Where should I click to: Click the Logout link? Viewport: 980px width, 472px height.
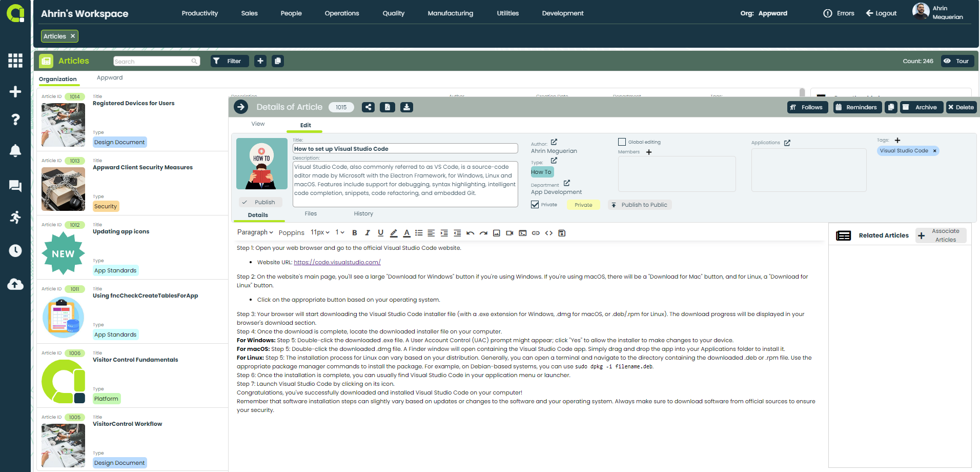click(882, 13)
